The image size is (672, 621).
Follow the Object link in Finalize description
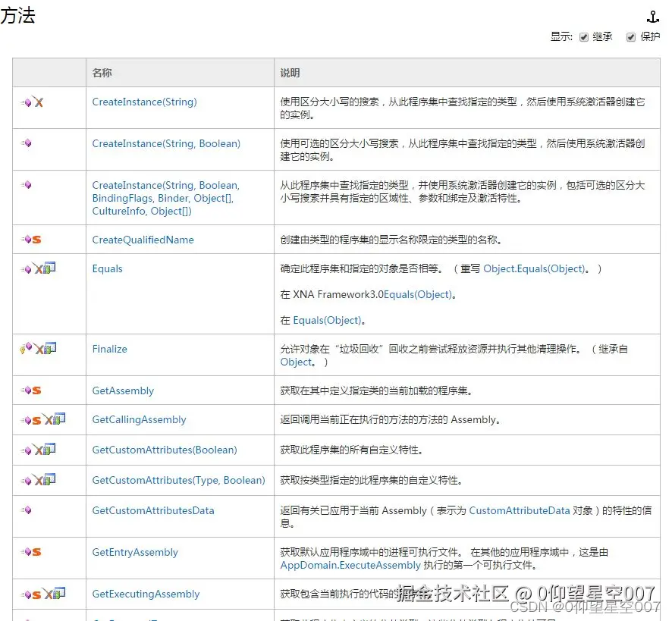(296, 362)
